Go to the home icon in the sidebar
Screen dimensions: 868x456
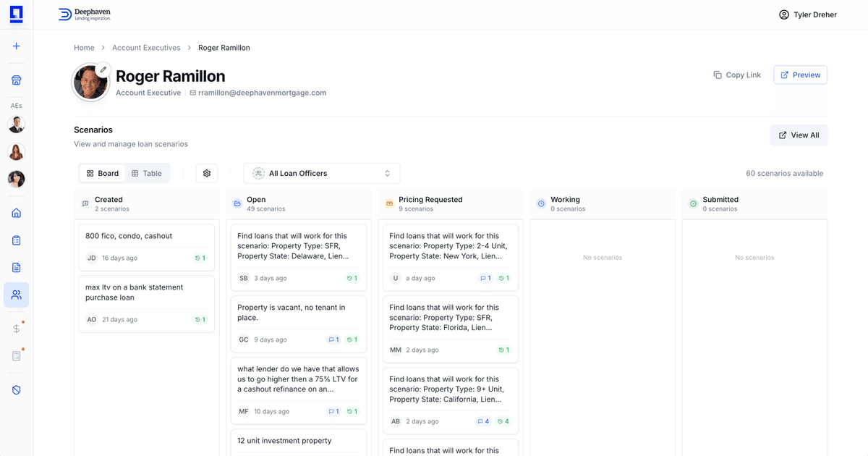tap(16, 214)
